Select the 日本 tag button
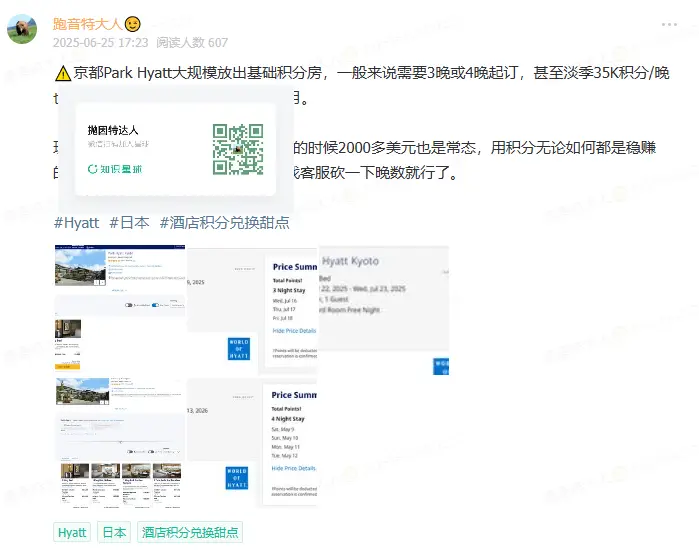This screenshot has height=550, width=699. (114, 532)
